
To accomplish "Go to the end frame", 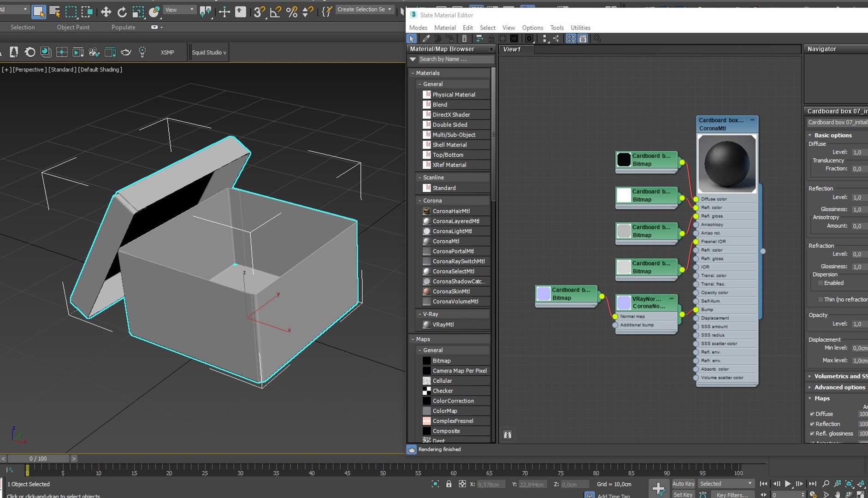I will click(812, 484).
